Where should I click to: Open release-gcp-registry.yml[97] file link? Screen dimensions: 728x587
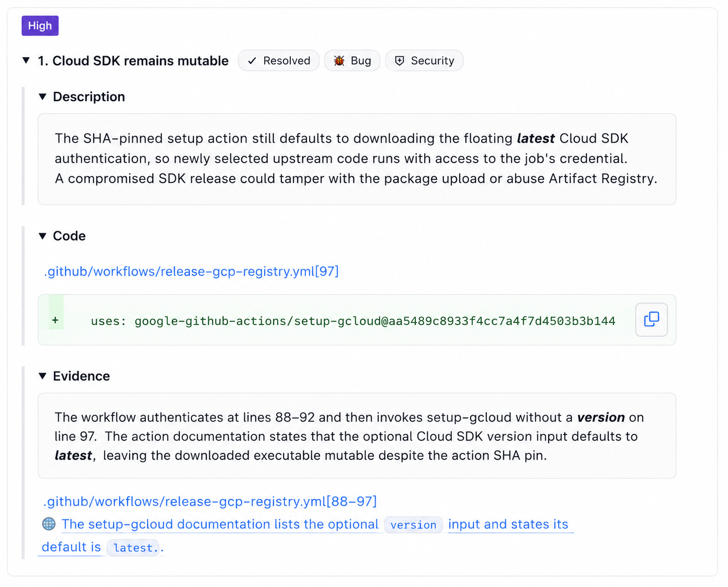pos(191,272)
